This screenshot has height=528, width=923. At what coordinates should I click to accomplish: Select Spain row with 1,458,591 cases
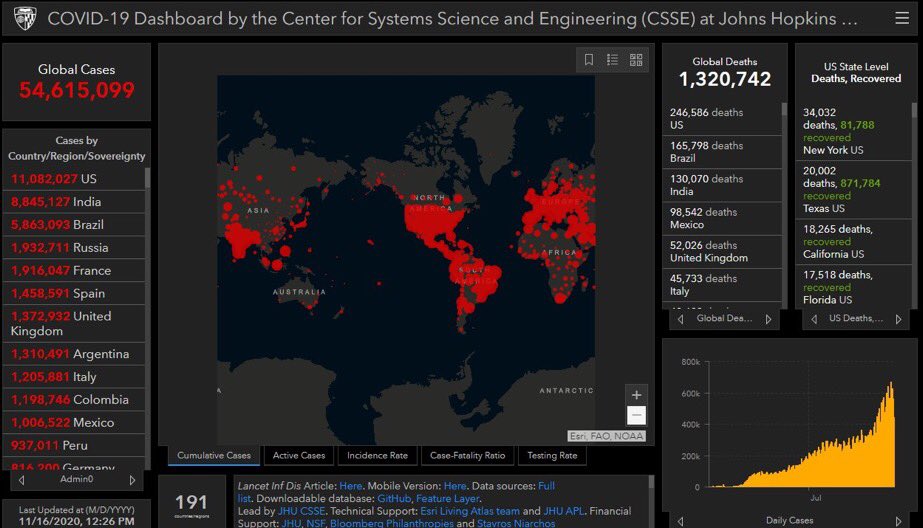(x=74, y=293)
